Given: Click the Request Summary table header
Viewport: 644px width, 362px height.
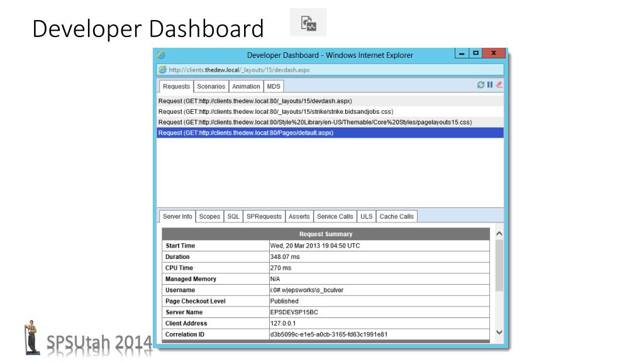Looking at the screenshot, I should [326, 234].
